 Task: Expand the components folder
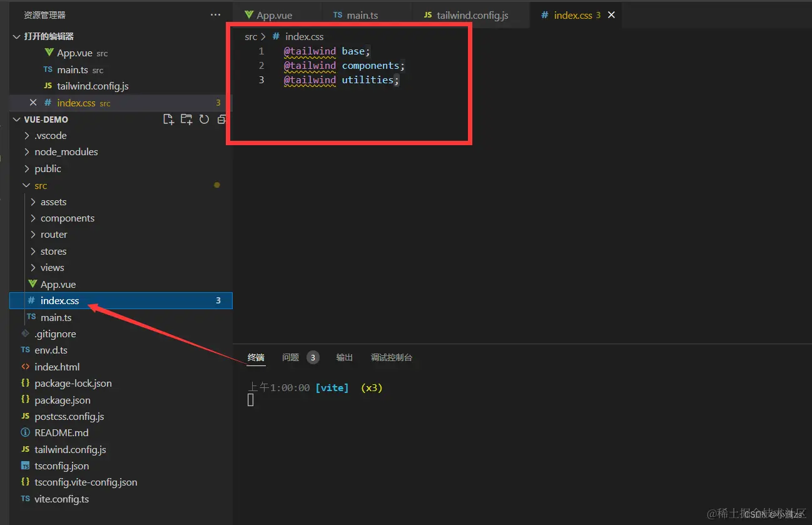(33, 218)
